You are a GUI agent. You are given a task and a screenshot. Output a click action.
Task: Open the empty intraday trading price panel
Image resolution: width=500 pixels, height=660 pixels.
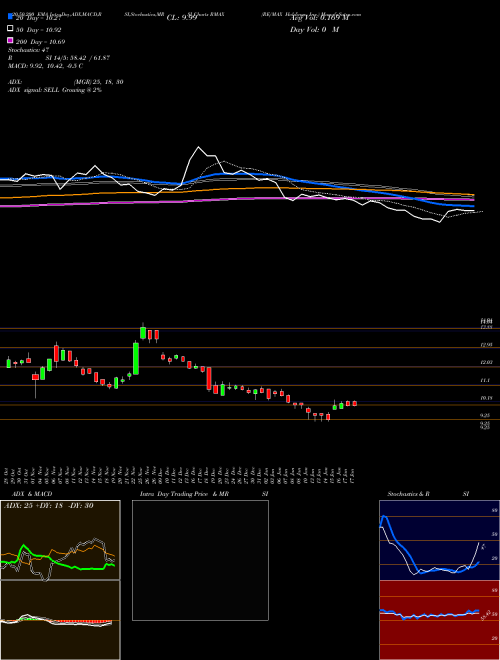(200, 560)
